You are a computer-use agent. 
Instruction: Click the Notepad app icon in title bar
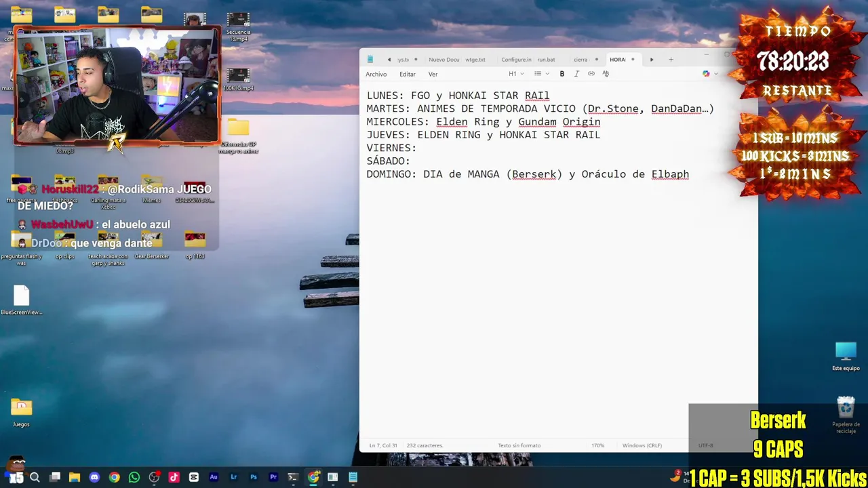(370, 60)
